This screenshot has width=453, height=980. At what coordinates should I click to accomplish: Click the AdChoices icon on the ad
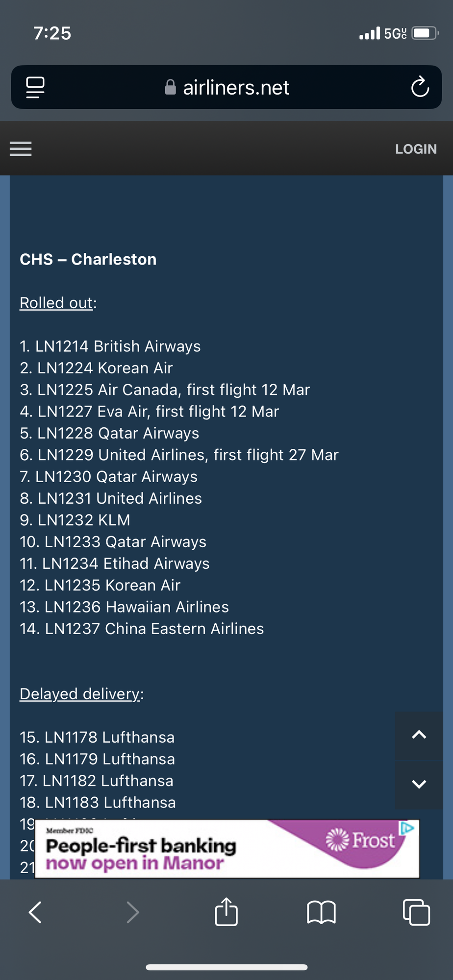[x=407, y=828]
